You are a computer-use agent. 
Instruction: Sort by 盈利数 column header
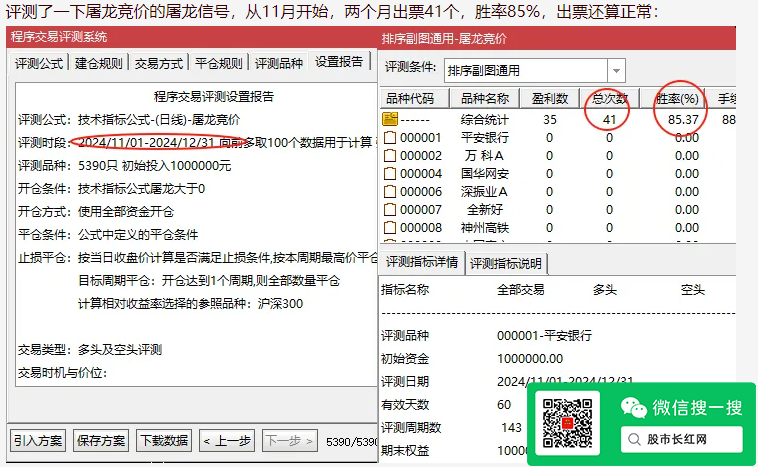550,99
